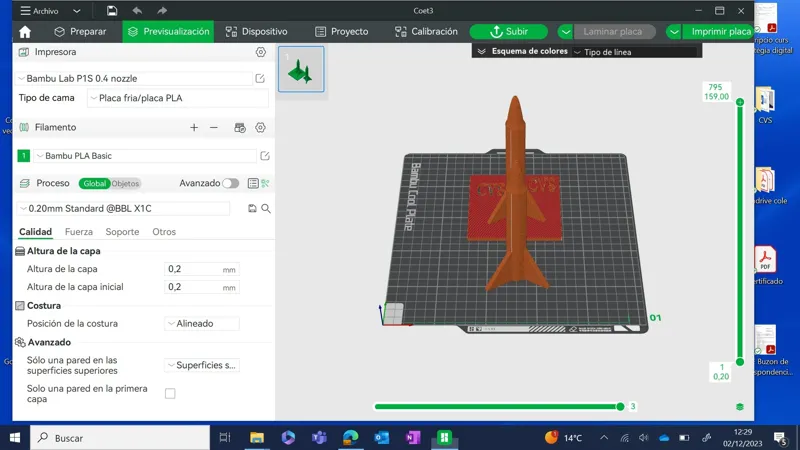
Task: Open the Archivo menu dropdown arrow
Action: pos(77,11)
